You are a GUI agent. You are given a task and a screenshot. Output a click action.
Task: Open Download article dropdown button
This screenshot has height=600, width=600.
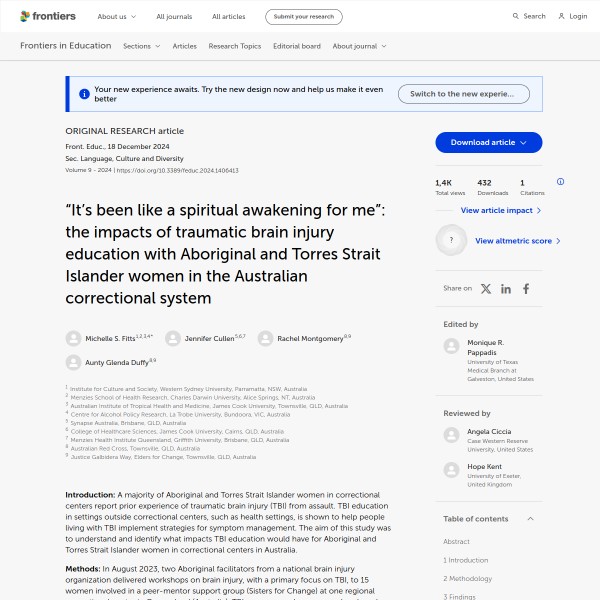click(488, 142)
